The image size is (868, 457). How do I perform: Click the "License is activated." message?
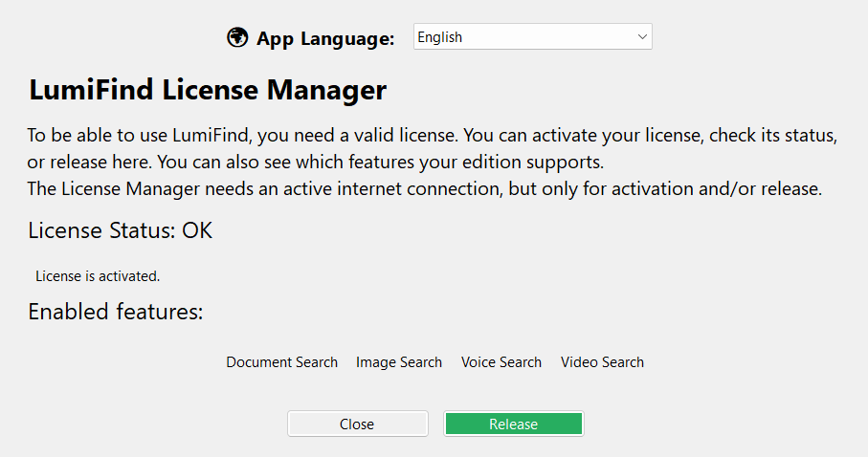click(x=98, y=276)
